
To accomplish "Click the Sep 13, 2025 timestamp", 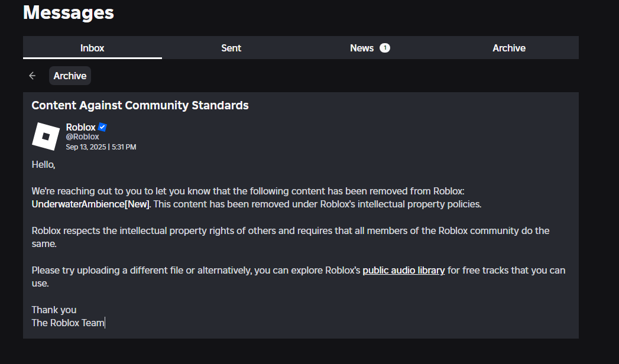I will click(x=101, y=147).
